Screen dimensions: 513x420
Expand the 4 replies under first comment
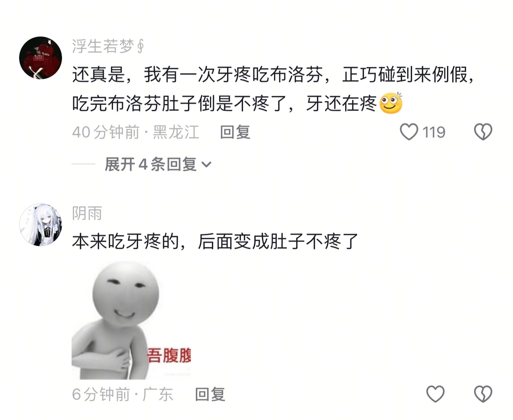[x=157, y=164]
